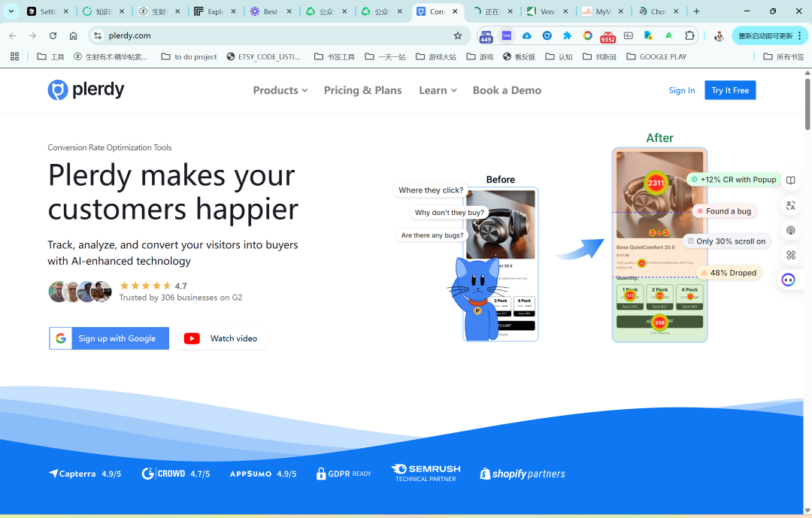Open the mail extension with 9352 badge

tap(607, 37)
